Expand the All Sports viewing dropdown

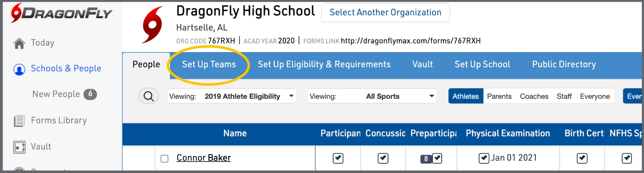pyautogui.click(x=372, y=96)
